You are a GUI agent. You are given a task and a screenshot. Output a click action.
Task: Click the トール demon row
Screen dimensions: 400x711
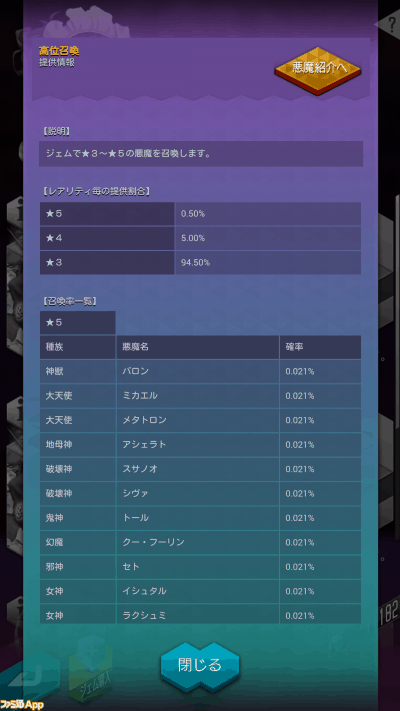tap(200, 518)
